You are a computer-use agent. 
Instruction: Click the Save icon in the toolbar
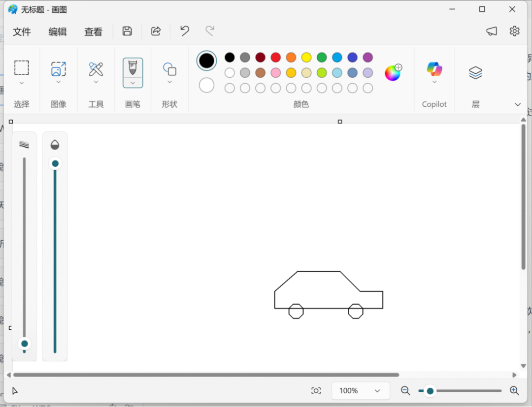(127, 31)
